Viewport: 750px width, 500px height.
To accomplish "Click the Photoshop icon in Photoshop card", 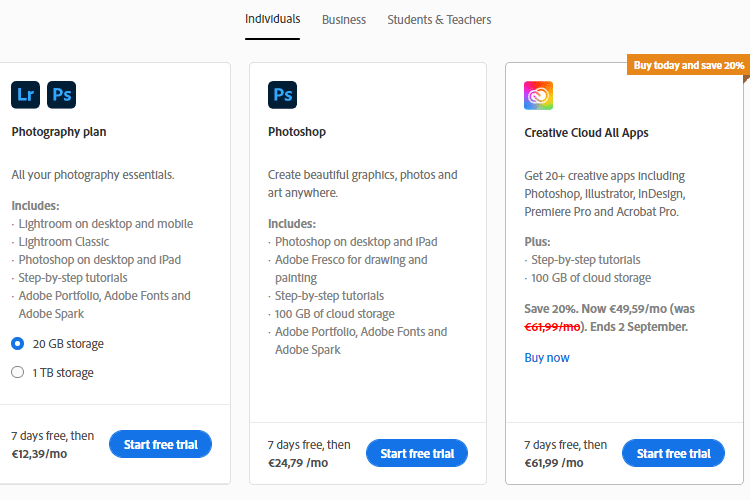I will point(282,95).
